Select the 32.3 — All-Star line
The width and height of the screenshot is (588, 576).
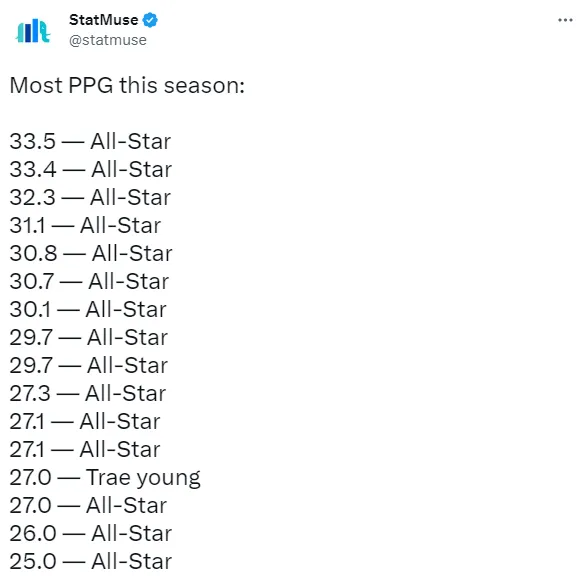click(90, 197)
